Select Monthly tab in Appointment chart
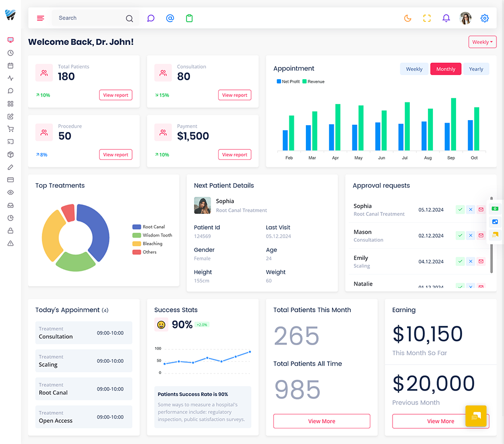 446,69
